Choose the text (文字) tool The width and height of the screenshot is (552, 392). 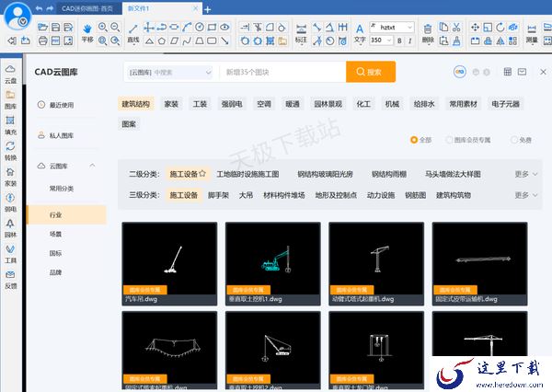tap(360, 33)
